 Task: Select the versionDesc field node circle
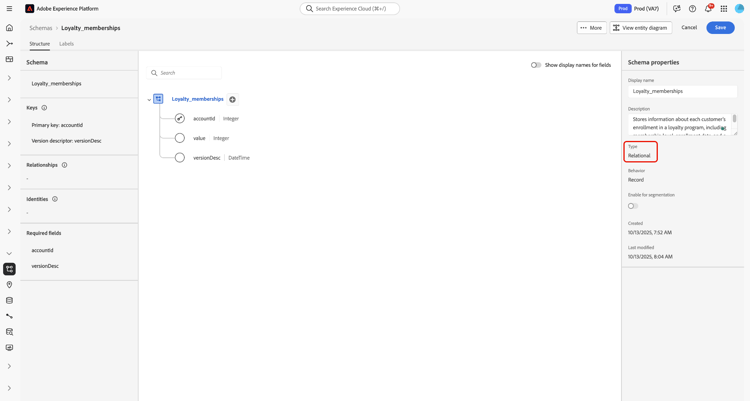pos(180,157)
